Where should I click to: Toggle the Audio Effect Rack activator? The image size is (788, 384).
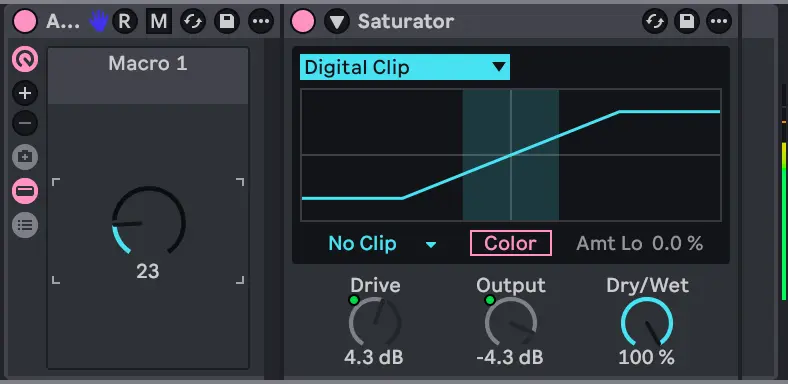pyautogui.click(x=25, y=22)
